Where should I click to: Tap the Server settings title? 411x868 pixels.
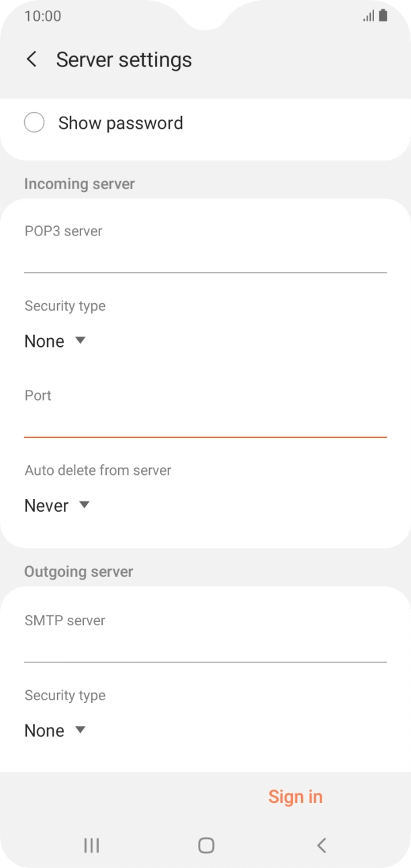click(124, 60)
